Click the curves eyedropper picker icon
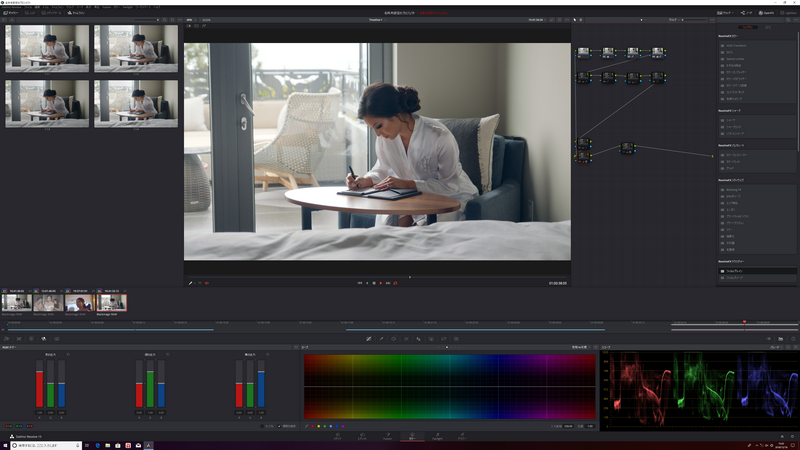 pos(307,426)
